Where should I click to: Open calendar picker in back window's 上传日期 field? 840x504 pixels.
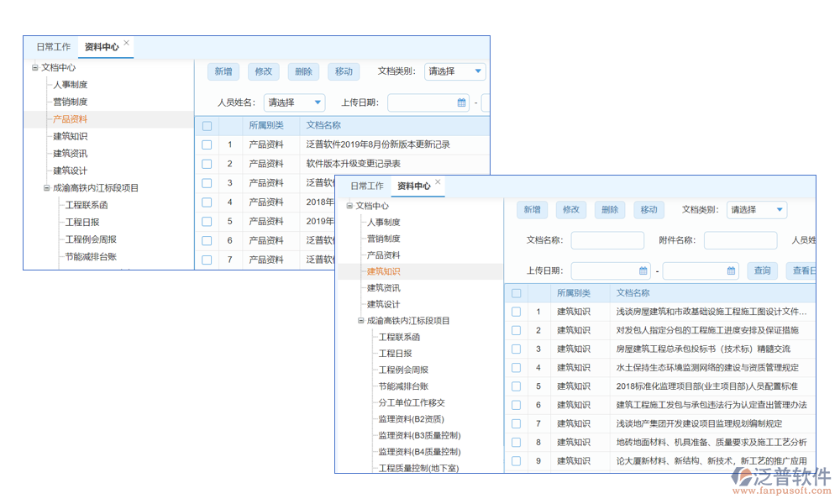pos(461,102)
